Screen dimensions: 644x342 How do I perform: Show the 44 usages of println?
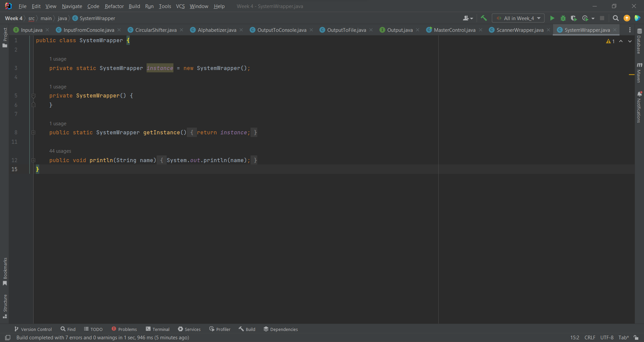(60, 151)
